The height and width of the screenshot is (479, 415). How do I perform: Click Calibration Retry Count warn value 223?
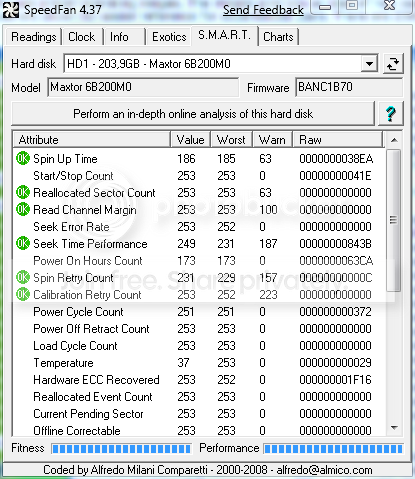pos(268,295)
